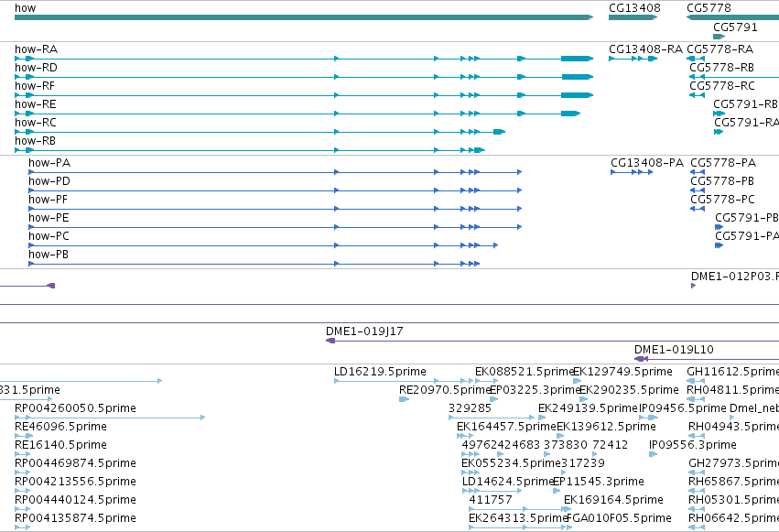This screenshot has height=532, width=779.
Task: Select the CG5778-PC protein label
Action: 723,200
